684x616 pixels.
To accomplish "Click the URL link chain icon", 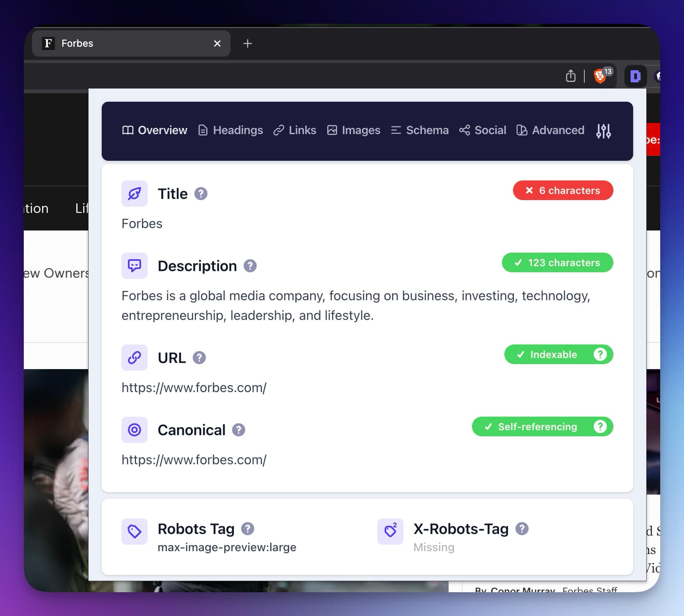I will 134,358.
